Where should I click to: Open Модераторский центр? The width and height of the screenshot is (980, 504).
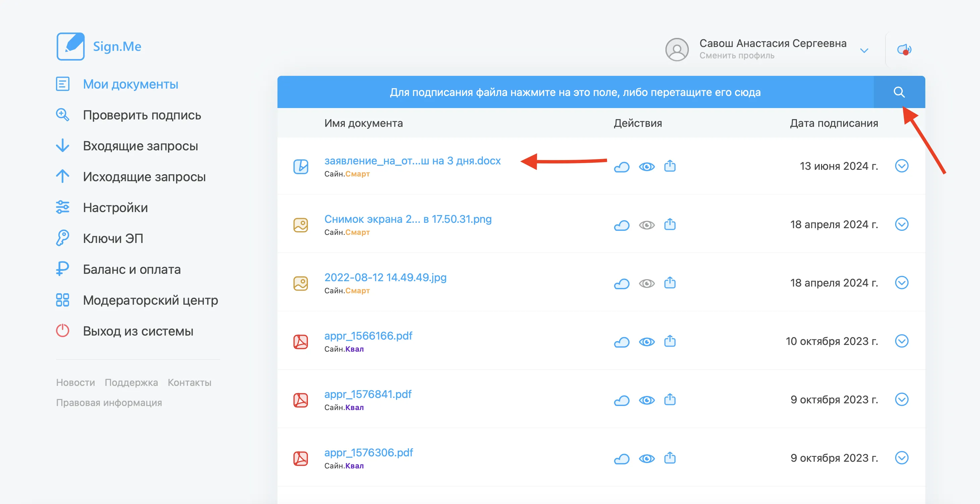click(x=150, y=300)
